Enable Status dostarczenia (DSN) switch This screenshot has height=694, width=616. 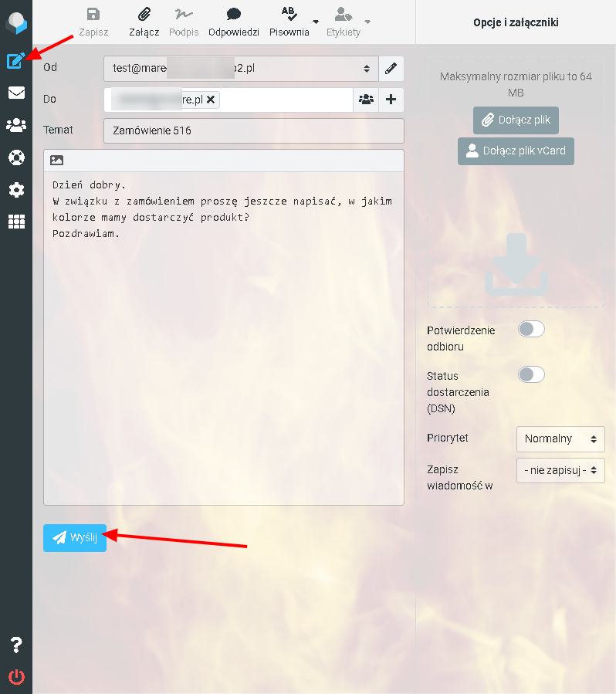click(531, 374)
